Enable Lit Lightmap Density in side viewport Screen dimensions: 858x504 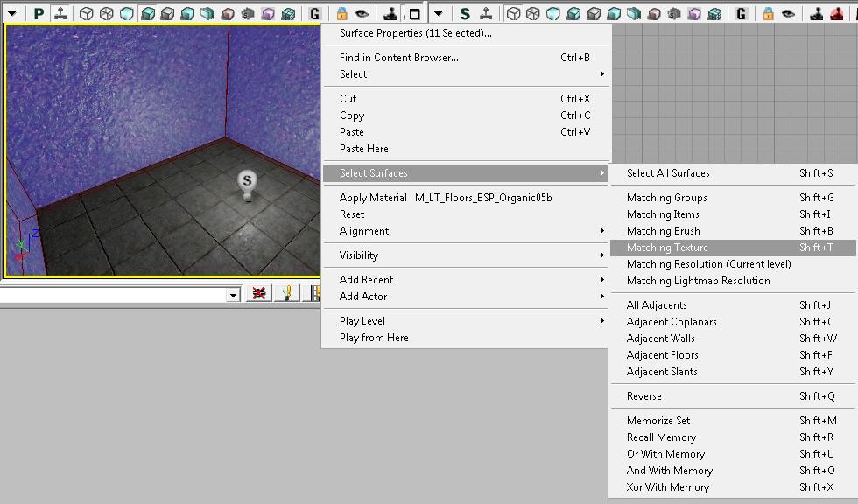click(x=714, y=14)
